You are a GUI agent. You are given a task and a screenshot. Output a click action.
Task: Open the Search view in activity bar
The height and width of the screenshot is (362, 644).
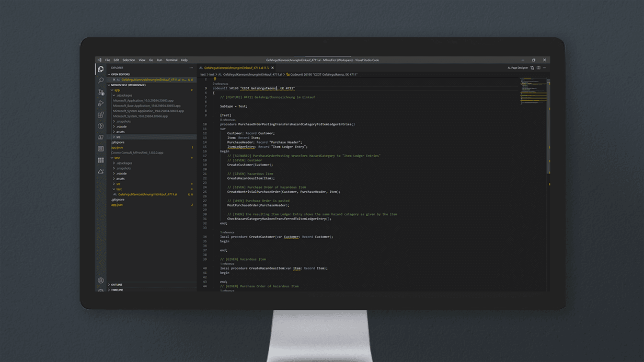101,80
